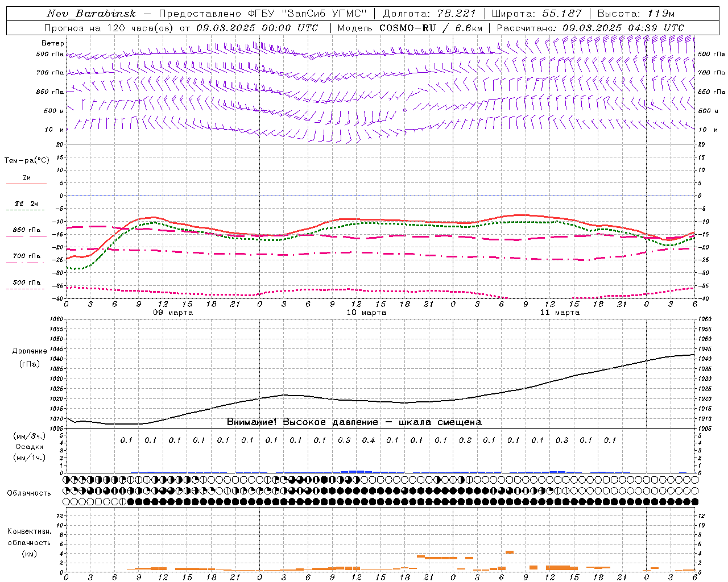Click the 'Долгота: 78.221' longitude value
The image size is (728, 582).
[430, 14]
